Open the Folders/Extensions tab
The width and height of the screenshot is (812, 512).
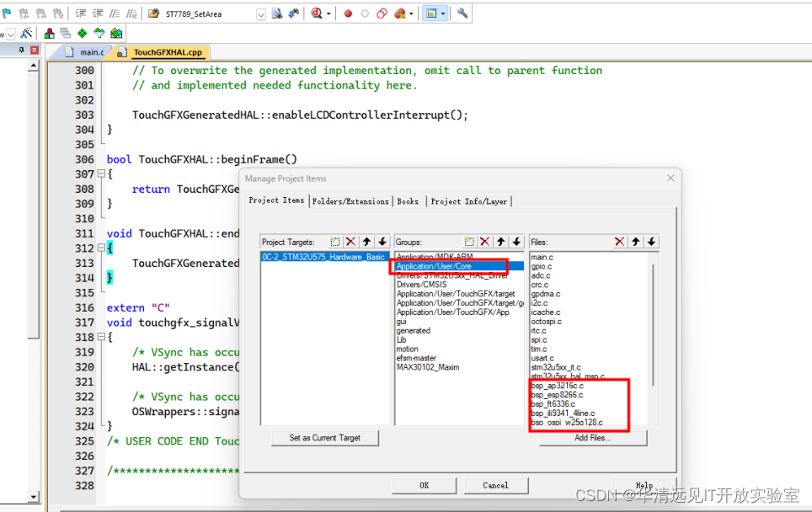click(350, 201)
